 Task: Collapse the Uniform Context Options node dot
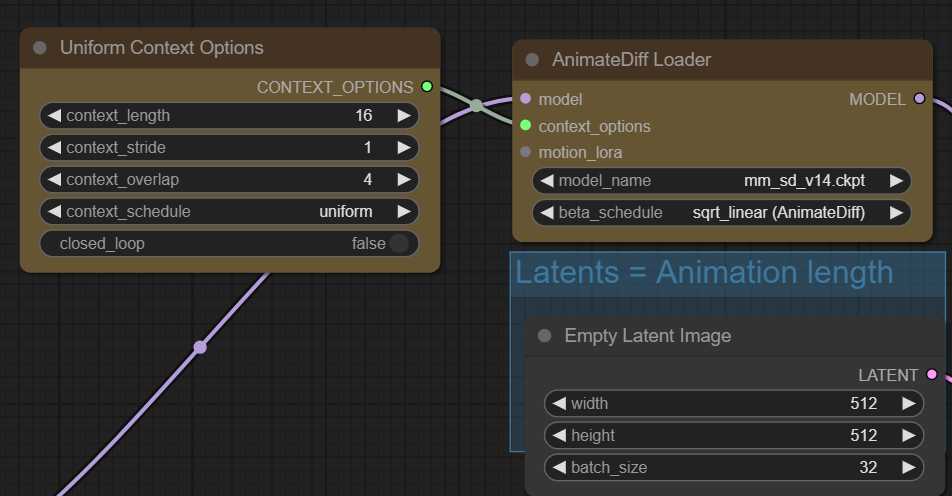[40, 48]
